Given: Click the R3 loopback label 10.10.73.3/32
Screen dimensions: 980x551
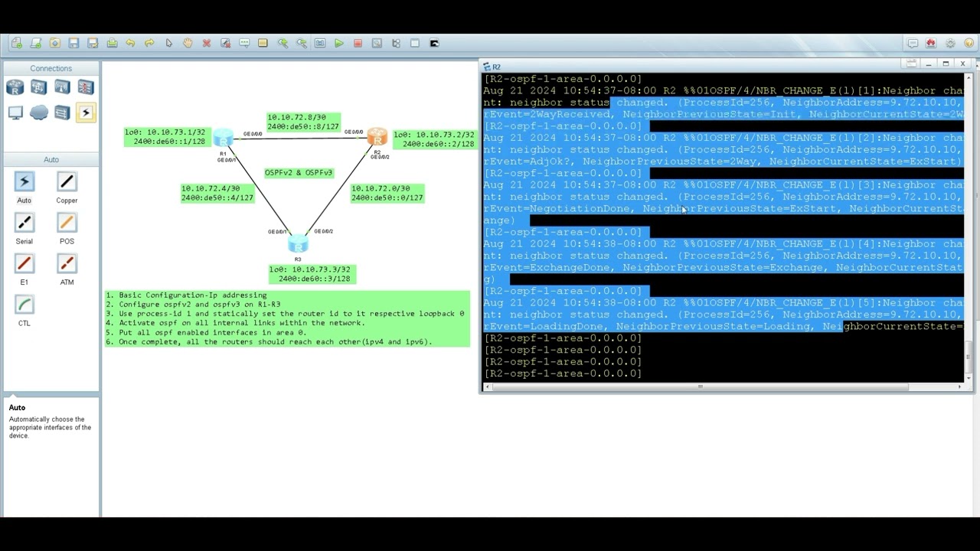Looking at the screenshot, I should [x=312, y=274].
